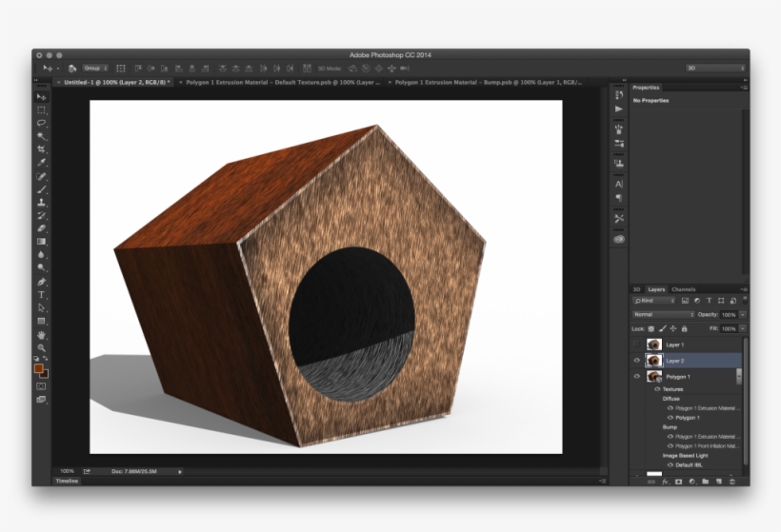Screen dimensions: 781x532
Task: Open the Character panel icon
Action: coord(619,183)
